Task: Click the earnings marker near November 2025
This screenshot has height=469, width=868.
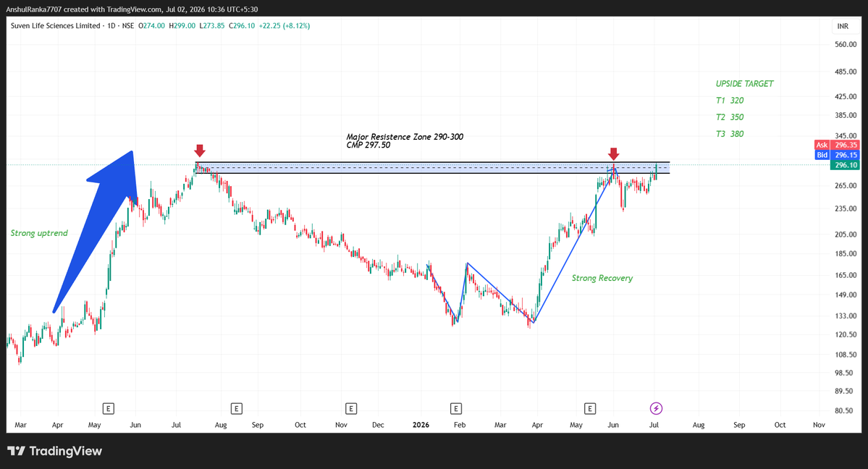Action: 351,409
